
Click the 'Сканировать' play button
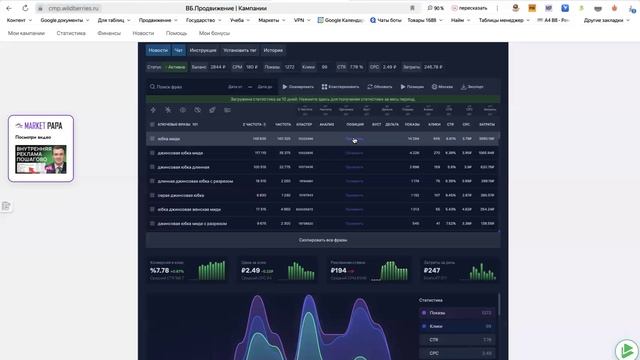pos(298,87)
